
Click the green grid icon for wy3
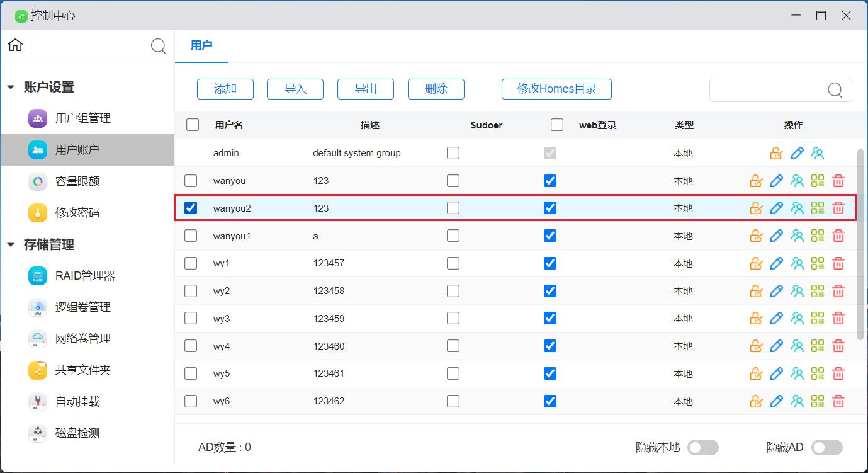(x=818, y=319)
